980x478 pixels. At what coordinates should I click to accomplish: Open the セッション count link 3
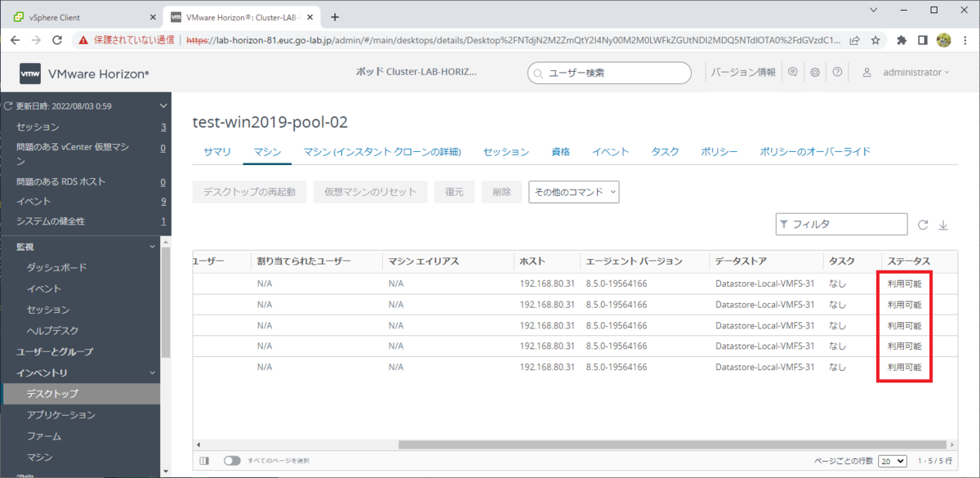[x=163, y=127]
